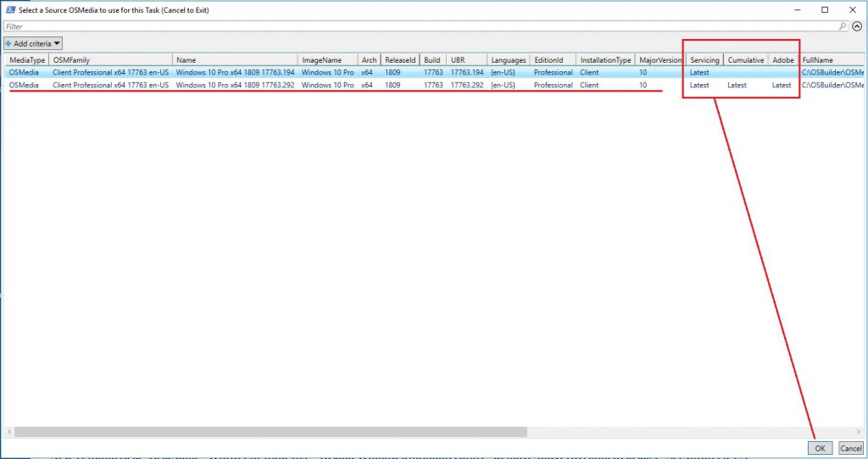
Task: Click the magnifier search icon in Filter box
Action: click(843, 26)
